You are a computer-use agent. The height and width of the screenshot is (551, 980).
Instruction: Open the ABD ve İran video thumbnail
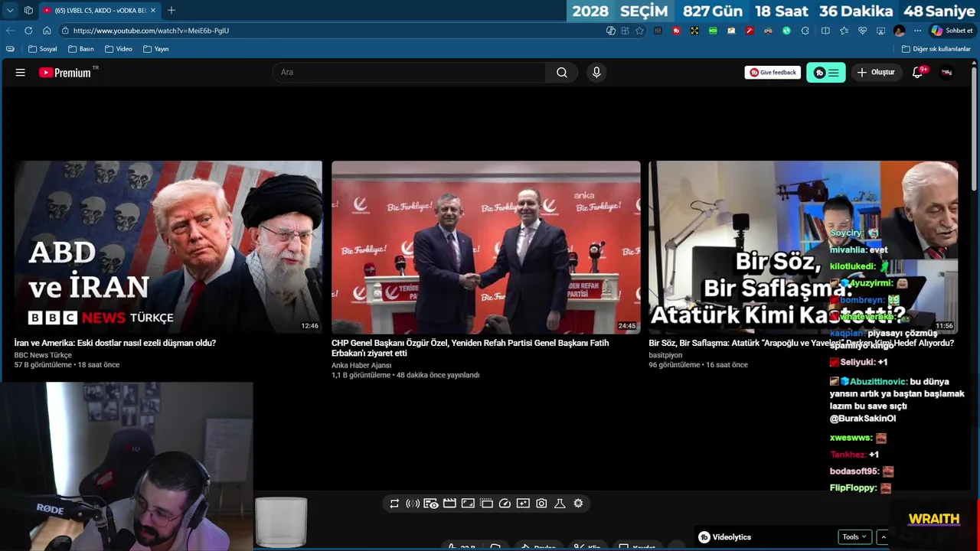coord(168,247)
